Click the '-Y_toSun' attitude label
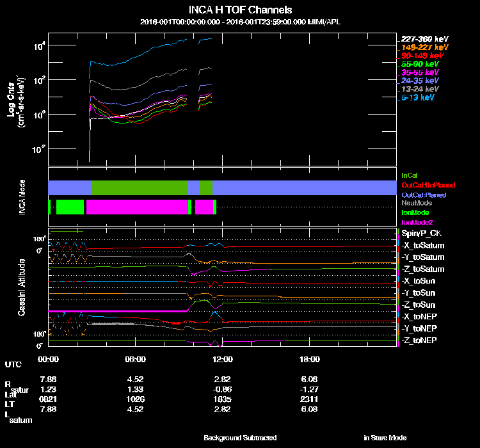 point(418,292)
